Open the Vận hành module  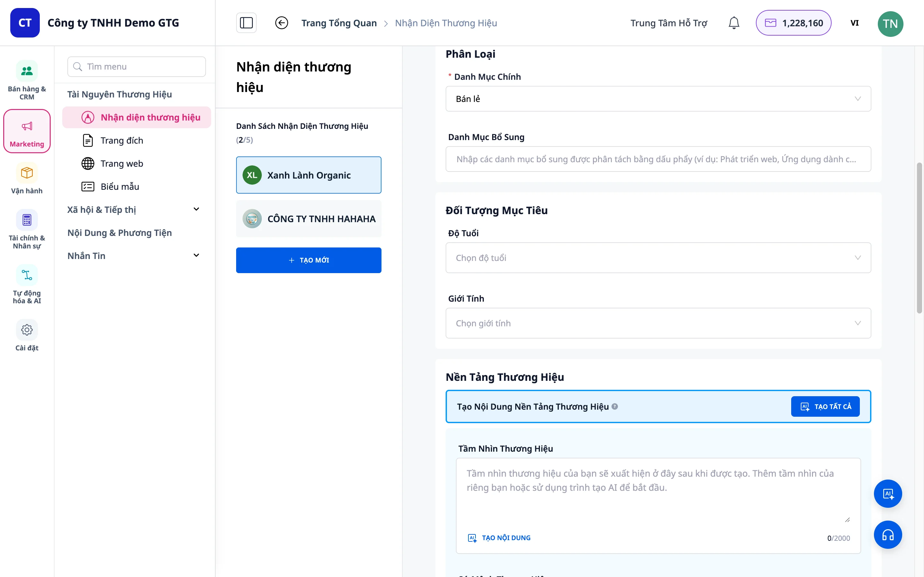click(x=27, y=179)
